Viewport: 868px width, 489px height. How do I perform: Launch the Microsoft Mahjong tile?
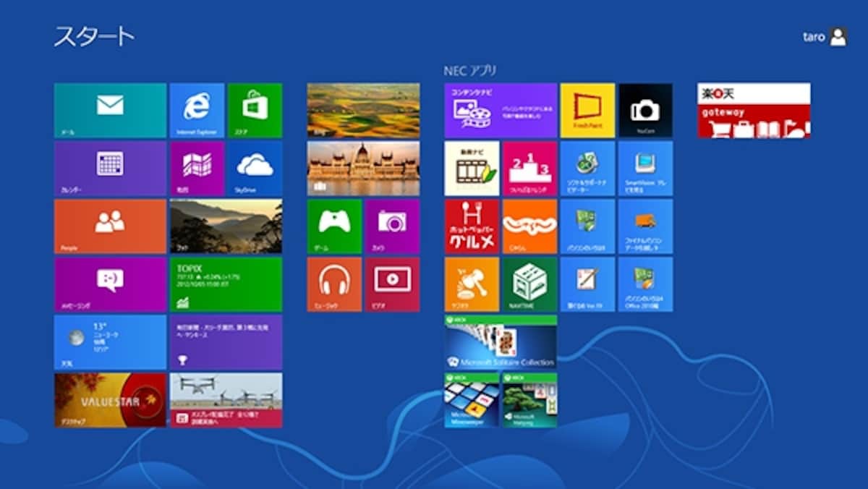click(x=529, y=399)
